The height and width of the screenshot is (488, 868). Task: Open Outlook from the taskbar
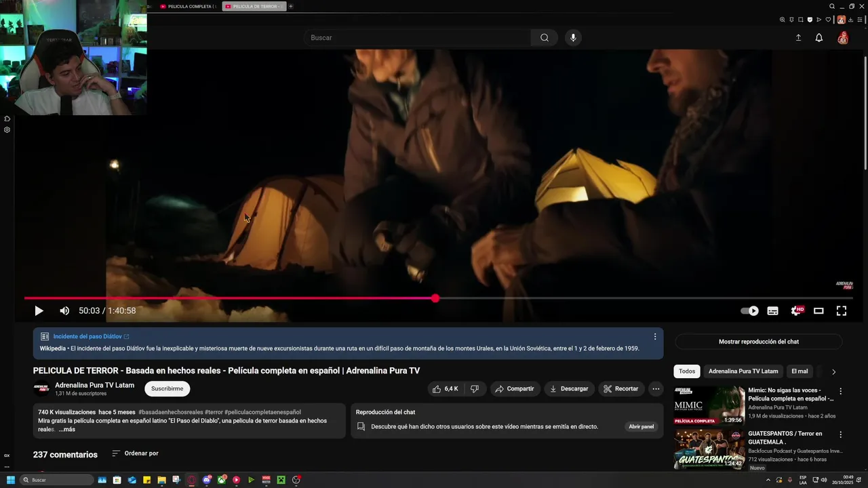point(132,480)
